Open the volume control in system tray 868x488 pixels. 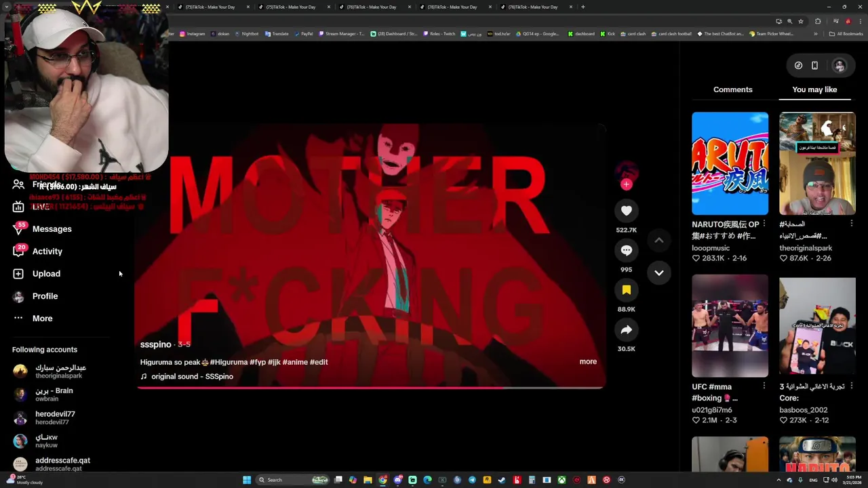(x=834, y=480)
